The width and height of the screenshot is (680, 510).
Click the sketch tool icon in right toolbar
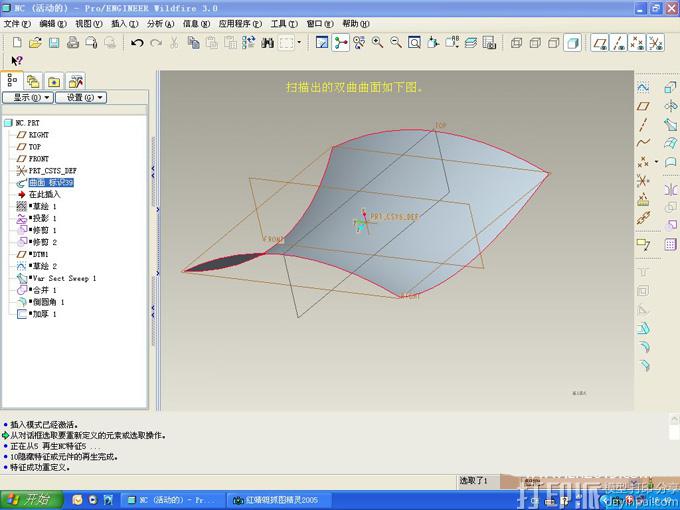tap(643, 87)
